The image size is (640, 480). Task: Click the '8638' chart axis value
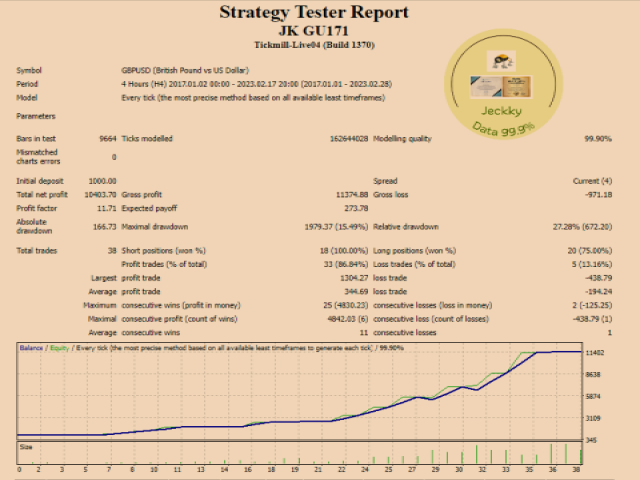tap(593, 374)
